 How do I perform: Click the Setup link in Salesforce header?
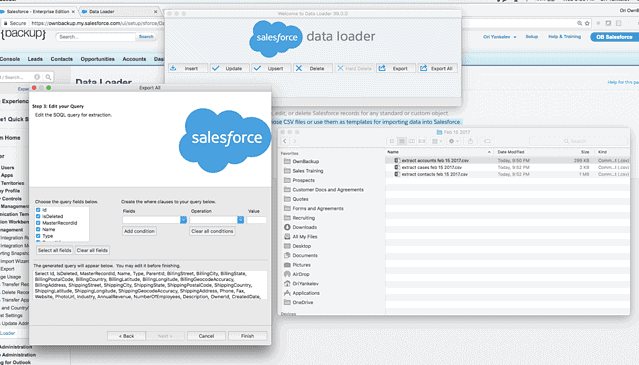tap(531, 37)
